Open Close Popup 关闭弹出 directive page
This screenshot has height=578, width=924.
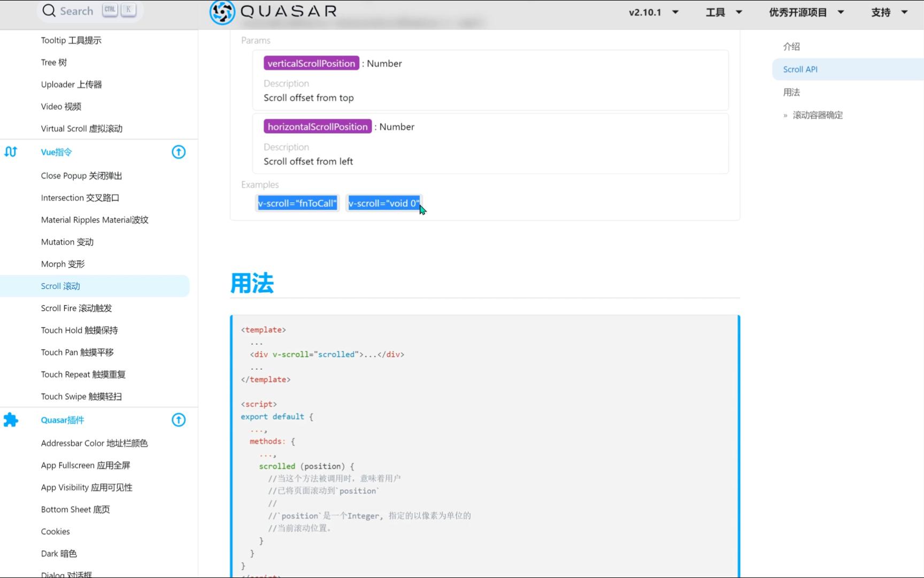(x=81, y=176)
